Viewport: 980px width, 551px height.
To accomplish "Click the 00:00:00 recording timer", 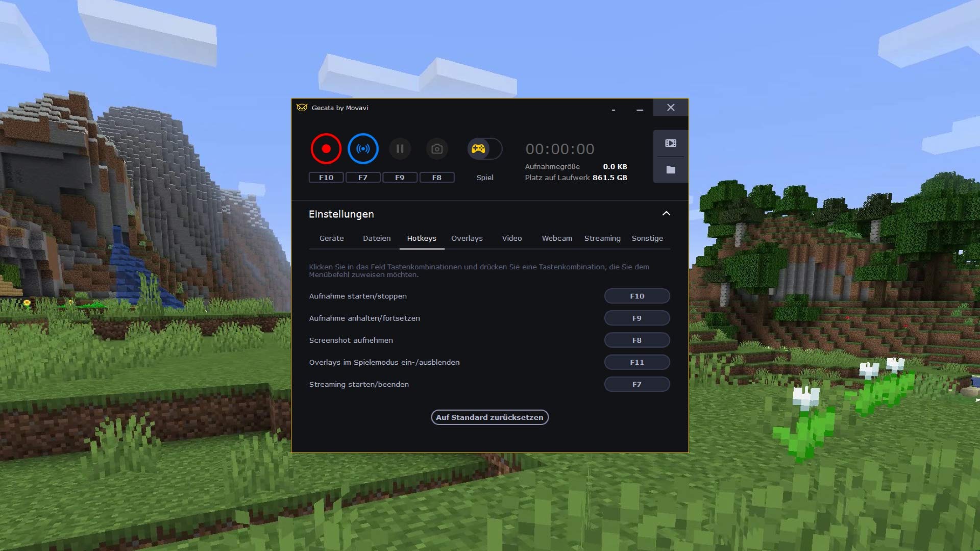I will pyautogui.click(x=560, y=149).
